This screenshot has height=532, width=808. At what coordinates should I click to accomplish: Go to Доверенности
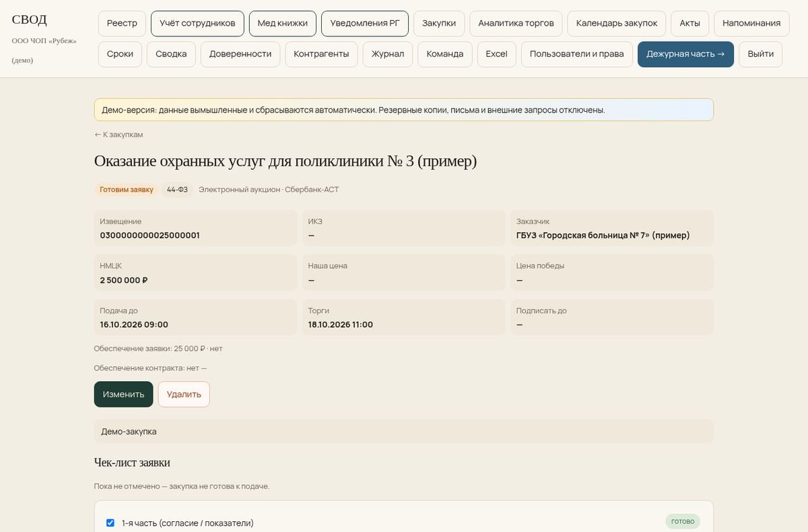[x=240, y=54]
